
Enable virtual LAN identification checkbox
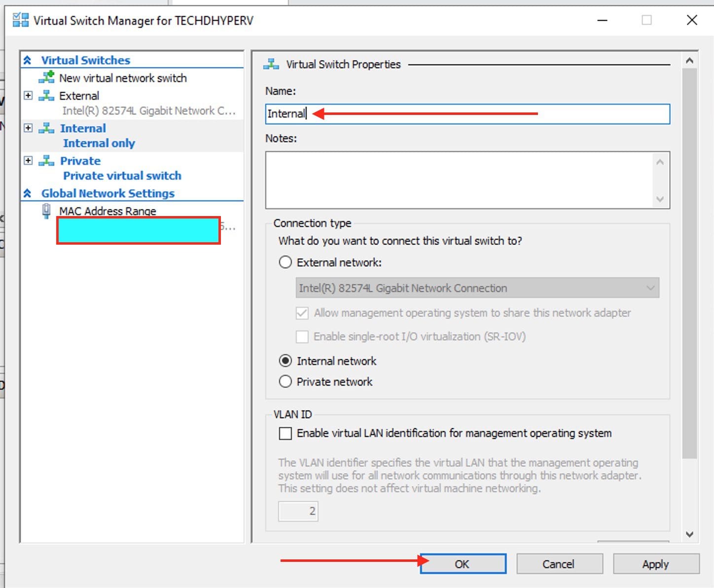click(x=286, y=434)
